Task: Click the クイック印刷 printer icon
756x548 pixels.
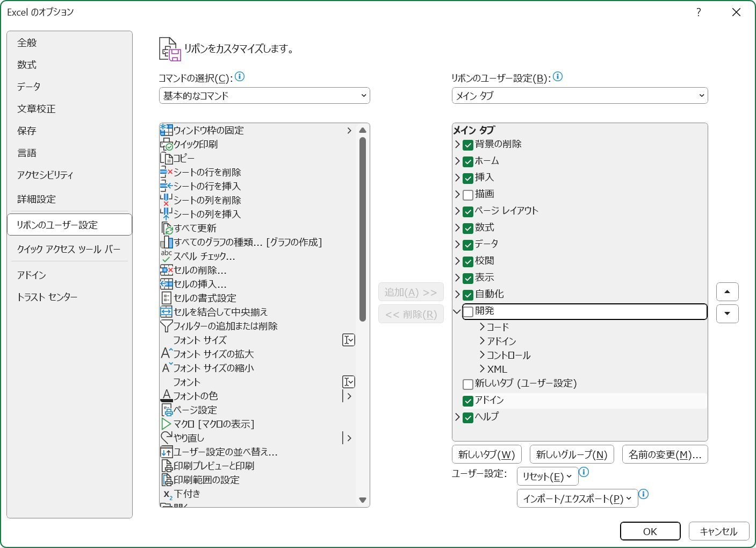Action: pyautogui.click(x=167, y=144)
